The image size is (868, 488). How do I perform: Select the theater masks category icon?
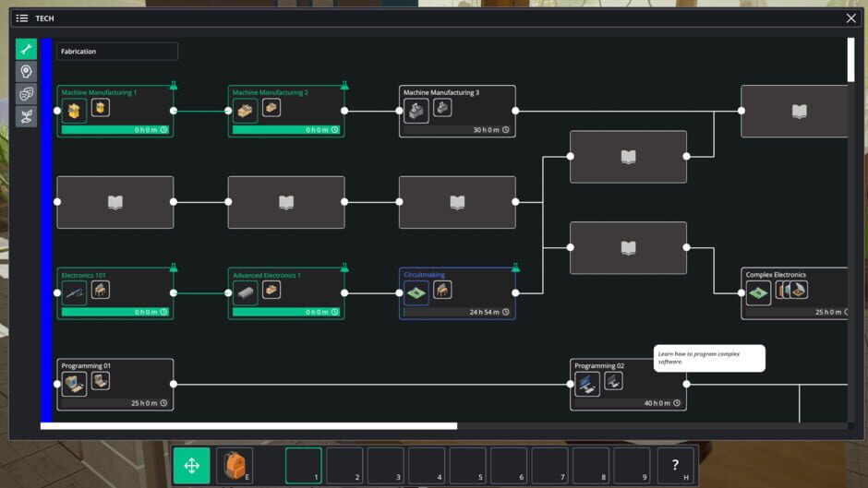point(26,94)
